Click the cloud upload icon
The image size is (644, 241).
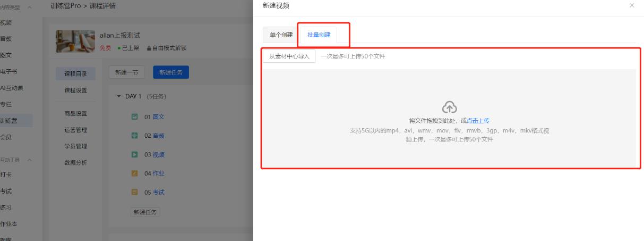click(449, 107)
